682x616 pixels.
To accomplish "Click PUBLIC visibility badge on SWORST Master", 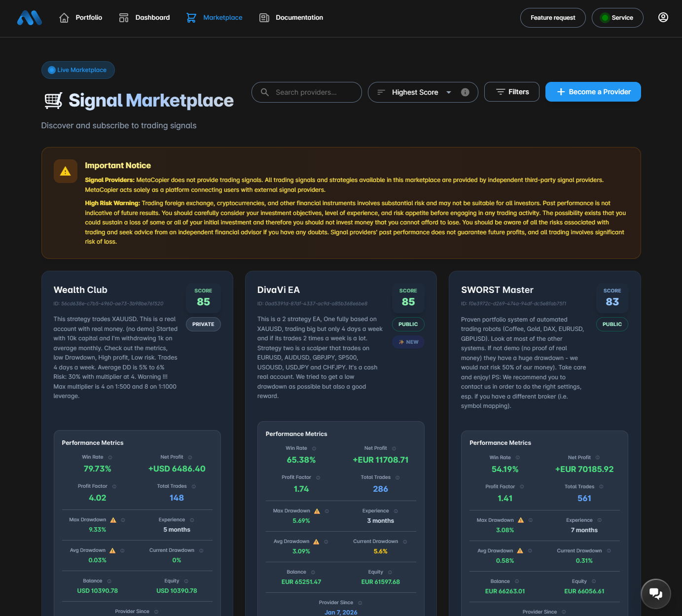I will tap(611, 325).
